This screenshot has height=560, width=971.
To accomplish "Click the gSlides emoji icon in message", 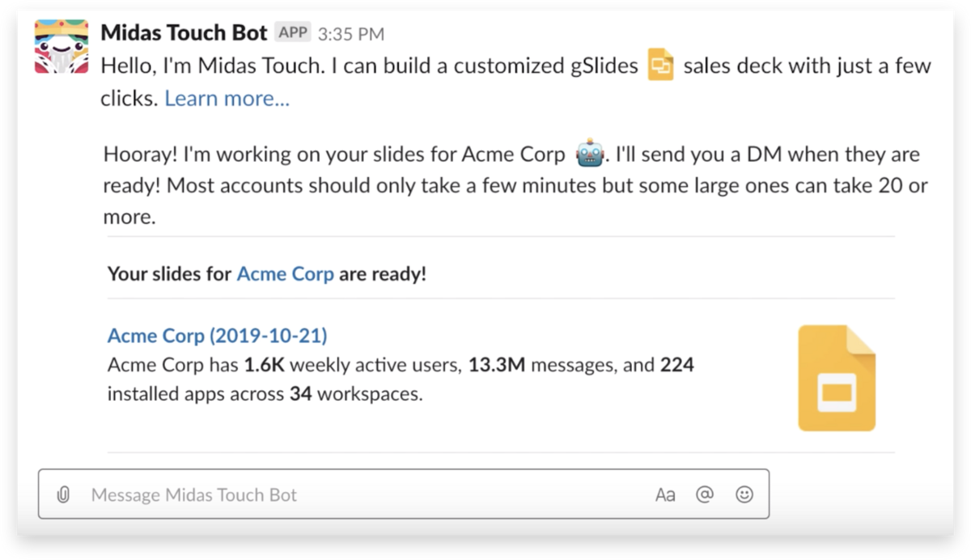I will [x=661, y=66].
